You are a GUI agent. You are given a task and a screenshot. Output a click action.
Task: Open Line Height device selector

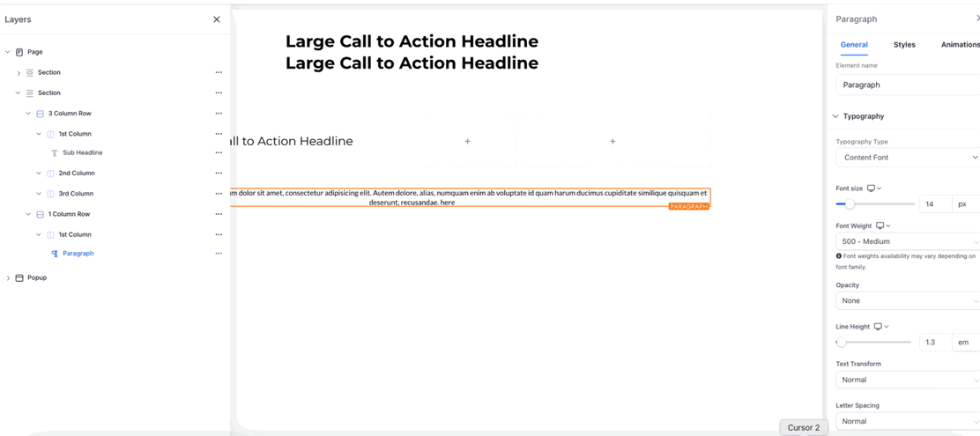[x=881, y=327]
